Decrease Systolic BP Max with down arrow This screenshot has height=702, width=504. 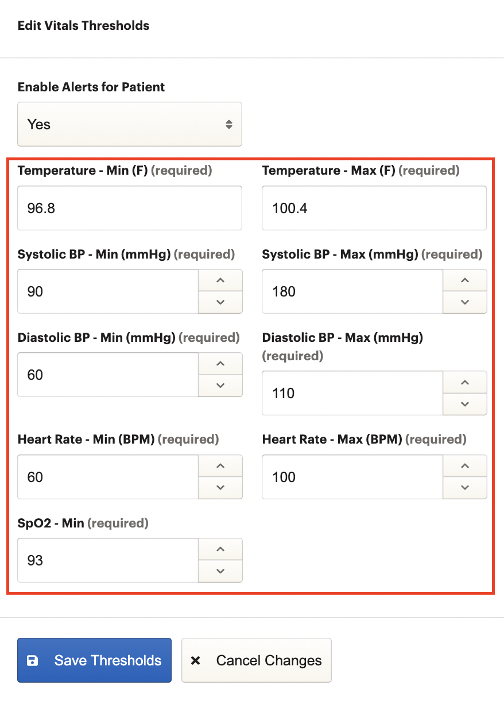pyautogui.click(x=465, y=302)
